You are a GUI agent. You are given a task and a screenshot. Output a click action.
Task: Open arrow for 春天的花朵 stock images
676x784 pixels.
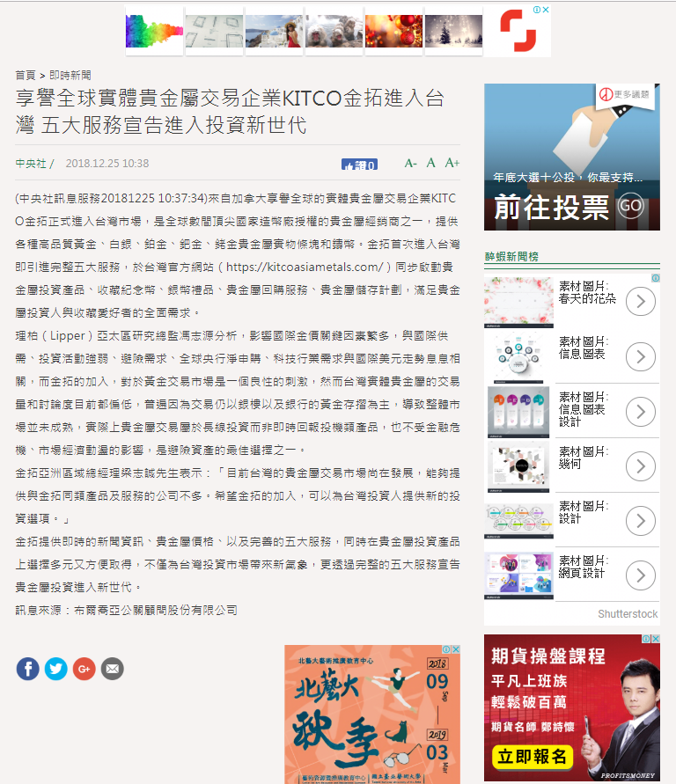click(x=641, y=302)
